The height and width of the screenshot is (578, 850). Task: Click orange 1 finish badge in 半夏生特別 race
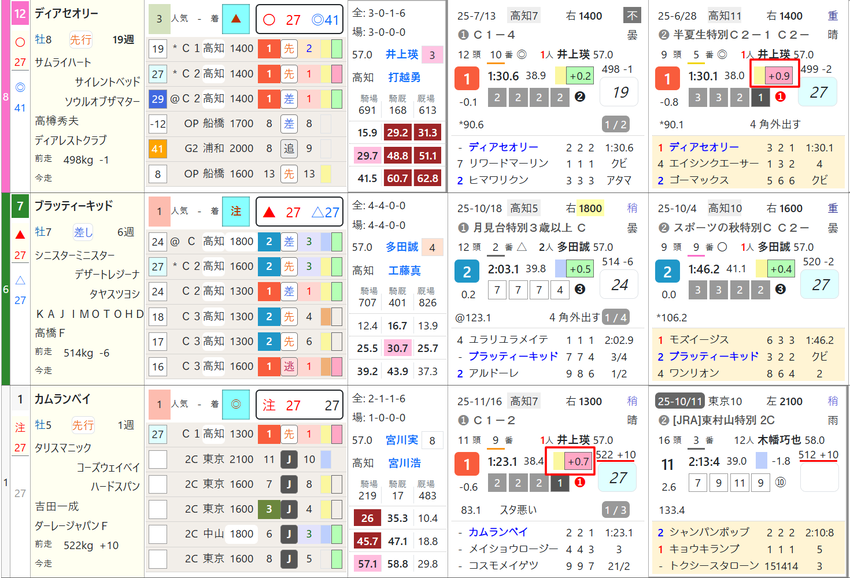click(667, 79)
